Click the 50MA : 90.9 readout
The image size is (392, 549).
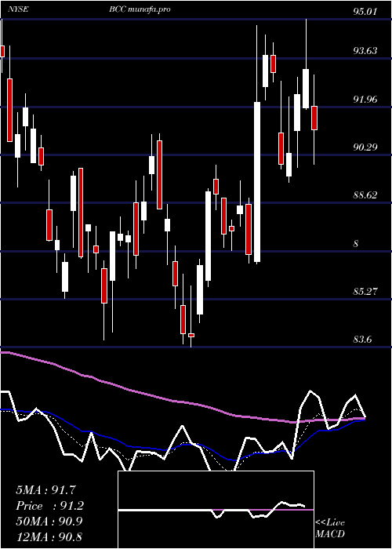point(49,522)
